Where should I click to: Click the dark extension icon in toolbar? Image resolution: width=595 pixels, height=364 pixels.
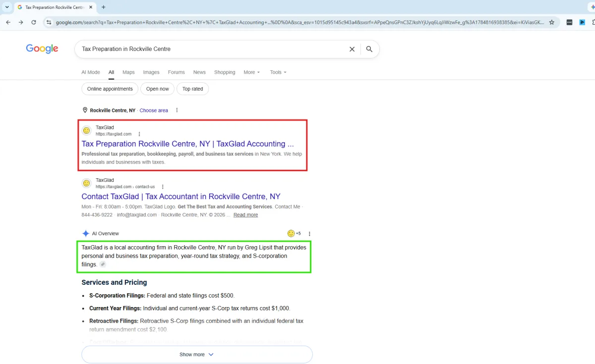coord(569,22)
